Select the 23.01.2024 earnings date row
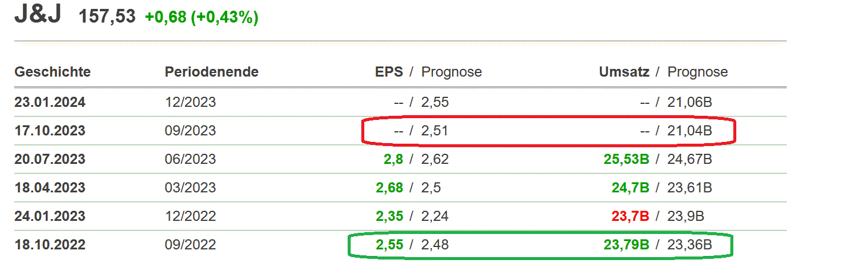Image resolution: width=868 pixels, height=269 pixels. tap(50, 102)
